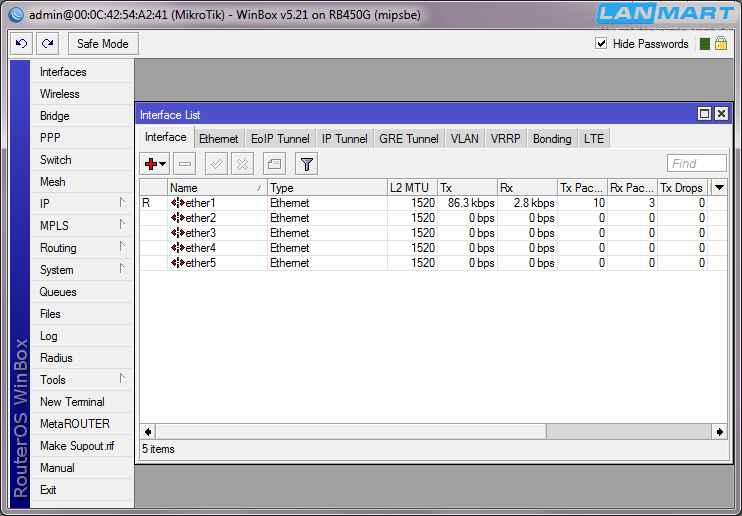
Task: Click the ether5 interface icon
Action: (x=177, y=263)
